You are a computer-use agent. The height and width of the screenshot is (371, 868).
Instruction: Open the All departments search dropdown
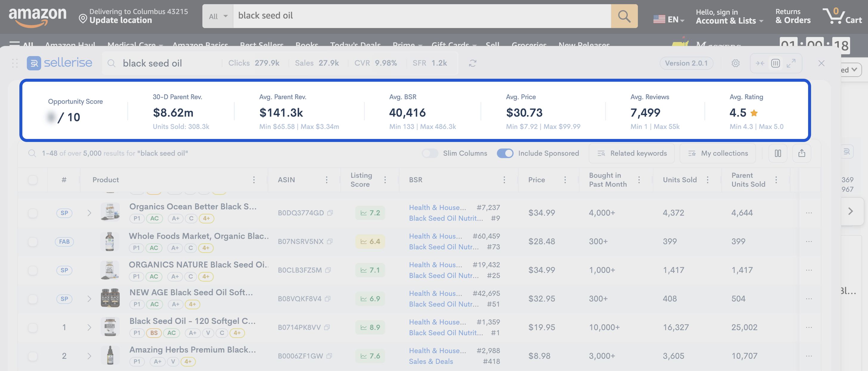[218, 16]
